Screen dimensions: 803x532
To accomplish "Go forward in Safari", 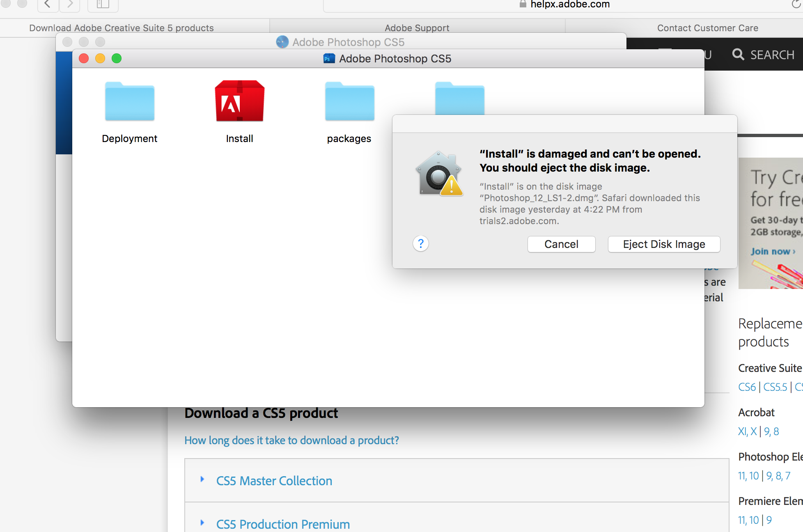I will tap(70, 5).
